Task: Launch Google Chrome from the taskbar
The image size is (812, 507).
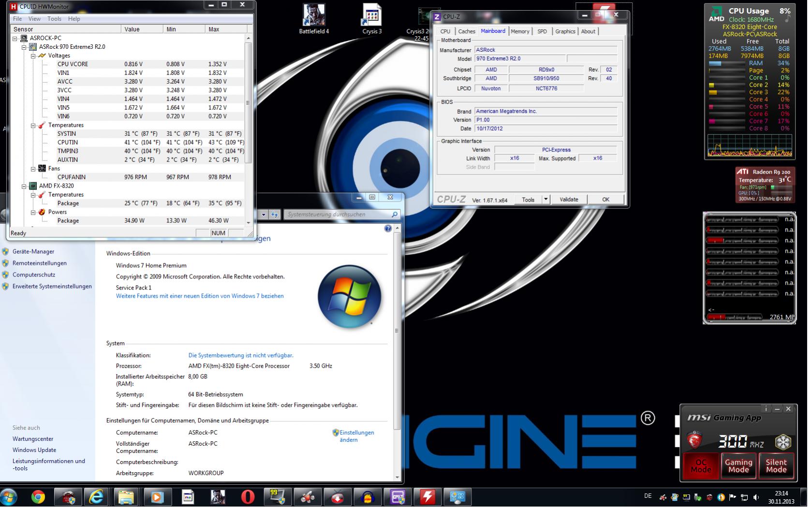Action: pos(38,497)
